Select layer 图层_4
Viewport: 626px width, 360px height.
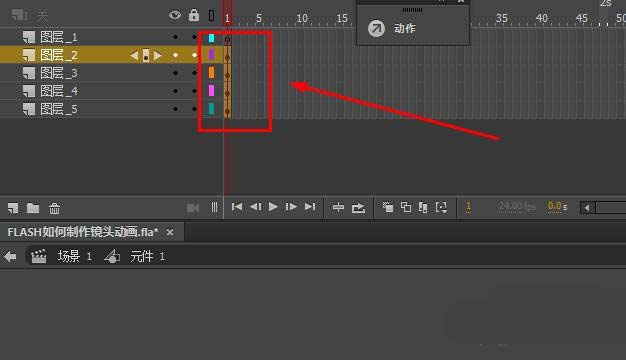coord(59,91)
